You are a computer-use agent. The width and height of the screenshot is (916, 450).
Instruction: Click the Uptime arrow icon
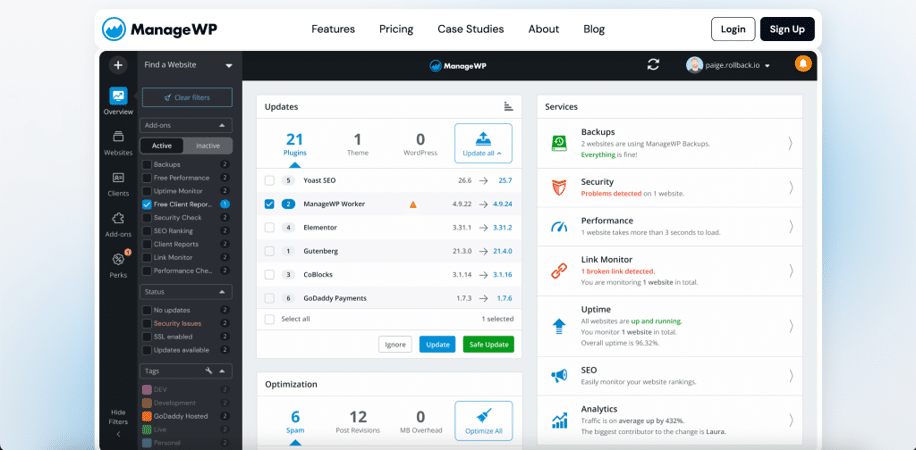[559, 326]
